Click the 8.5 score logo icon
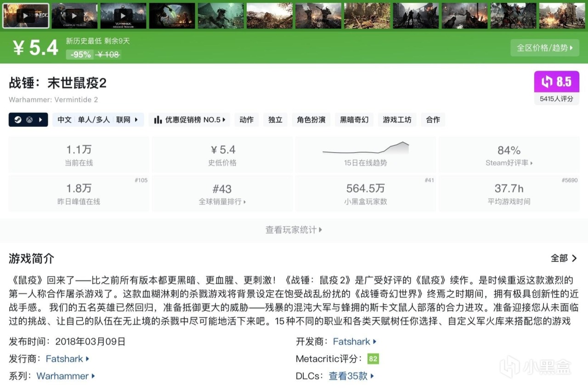588x388 pixels. [547, 82]
